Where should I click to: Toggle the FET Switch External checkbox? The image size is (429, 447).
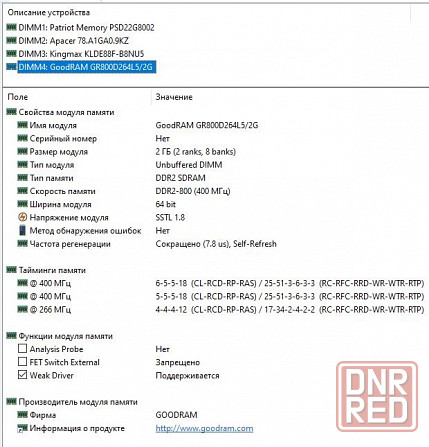pos(22,362)
